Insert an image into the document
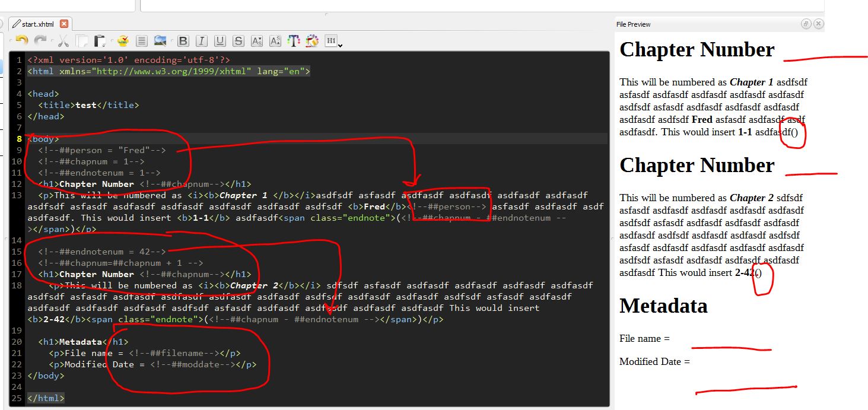 coord(160,41)
